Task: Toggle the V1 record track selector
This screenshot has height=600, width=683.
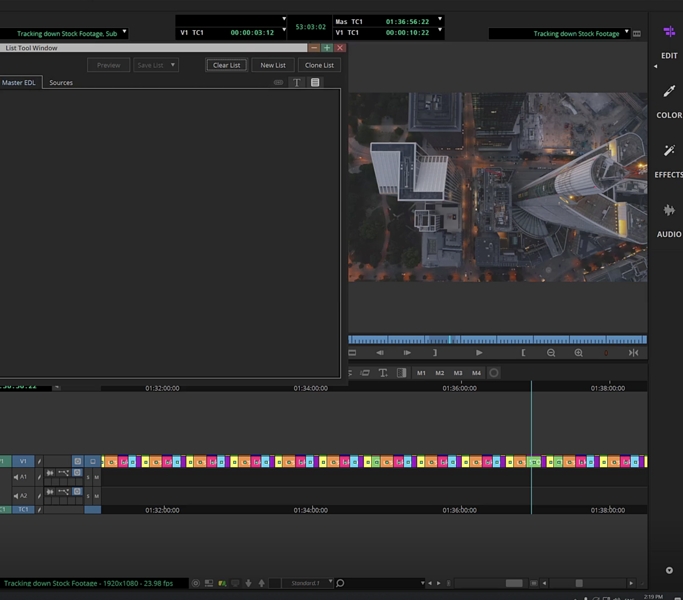Action: point(25,462)
